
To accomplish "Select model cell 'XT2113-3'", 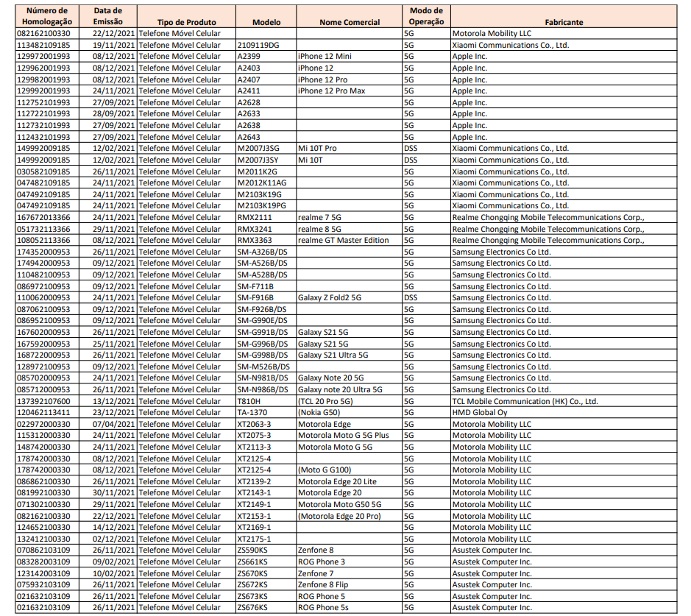I will (266, 447).
